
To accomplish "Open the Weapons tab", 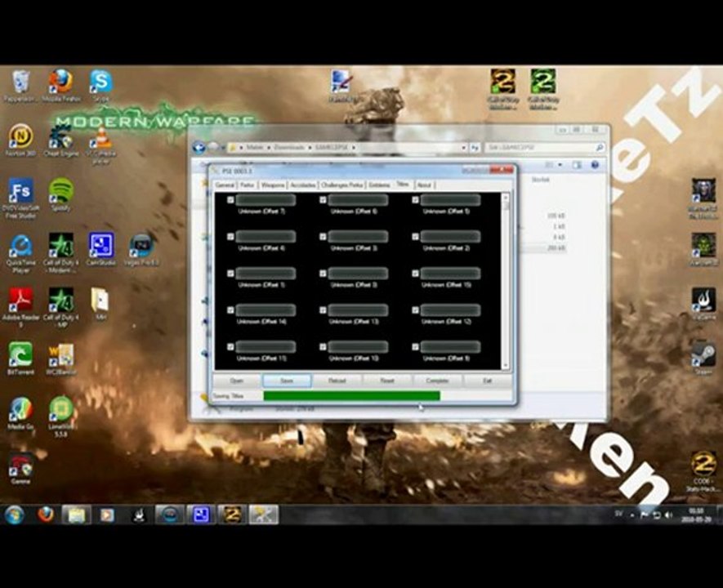I will click(273, 185).
